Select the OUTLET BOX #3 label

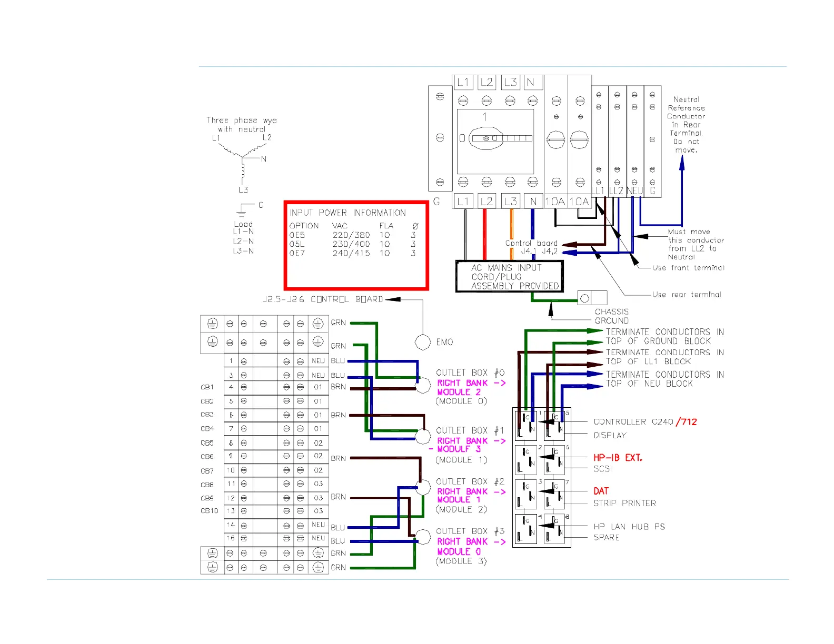click(470, 531)
